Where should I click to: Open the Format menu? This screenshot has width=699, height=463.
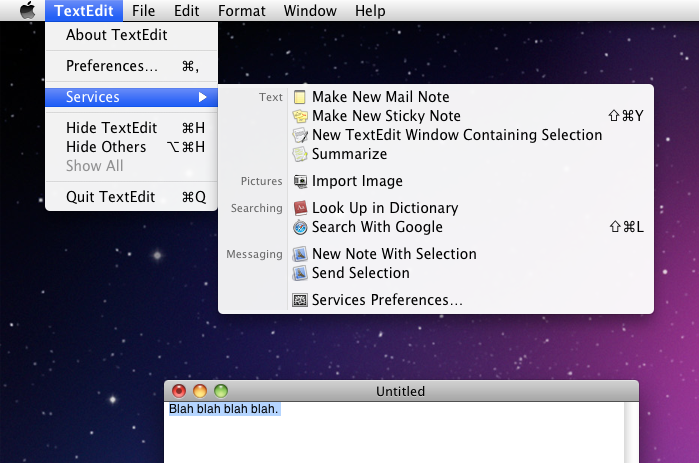(x=242, y=10)
